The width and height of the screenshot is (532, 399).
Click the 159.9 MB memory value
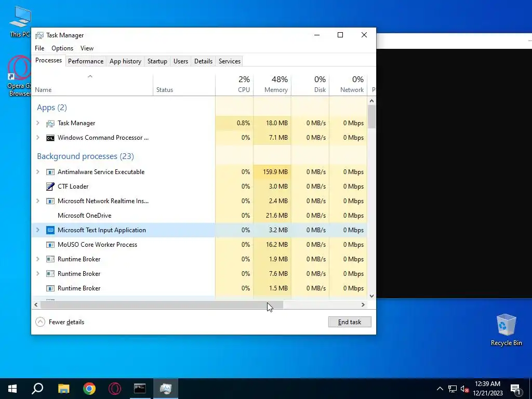[x=275, y=172]
